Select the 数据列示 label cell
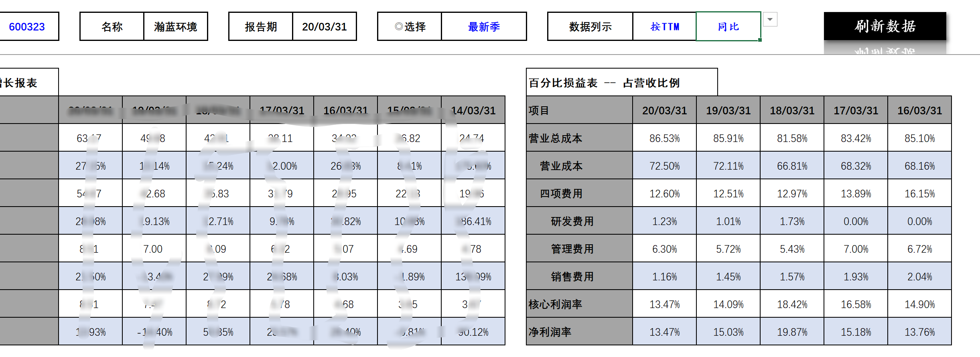The height and width of the screenshot is (357, 980). 590,26
